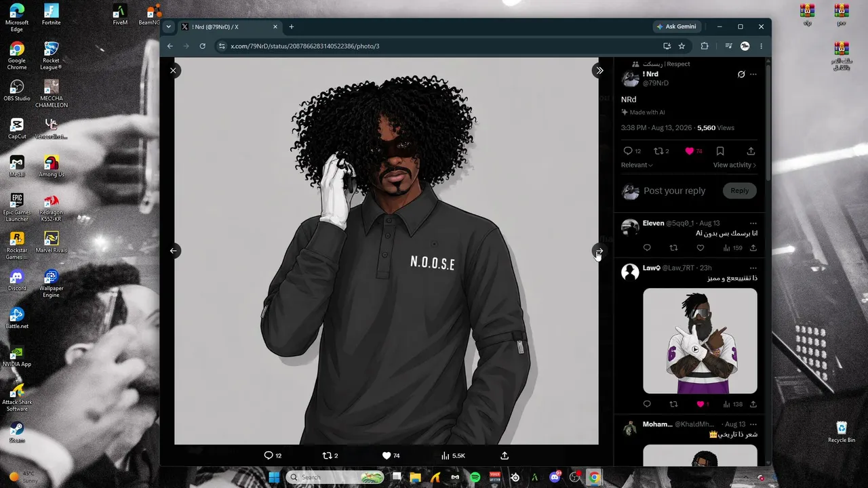Share the photo from bottom bar

[x=505, y=455]
